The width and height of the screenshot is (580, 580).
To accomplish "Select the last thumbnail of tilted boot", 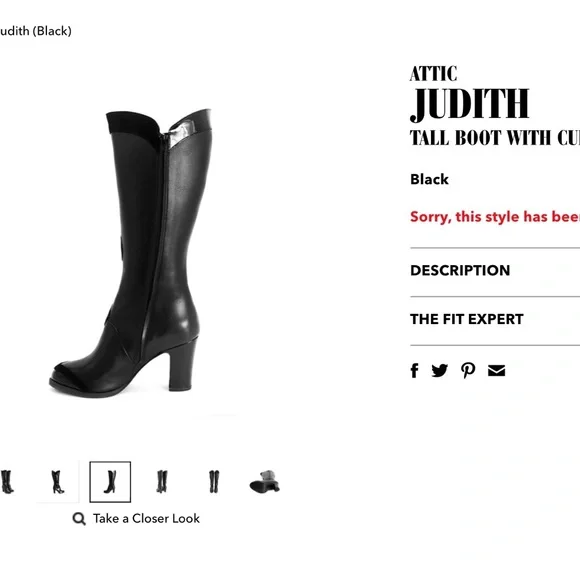I will 265,481.
